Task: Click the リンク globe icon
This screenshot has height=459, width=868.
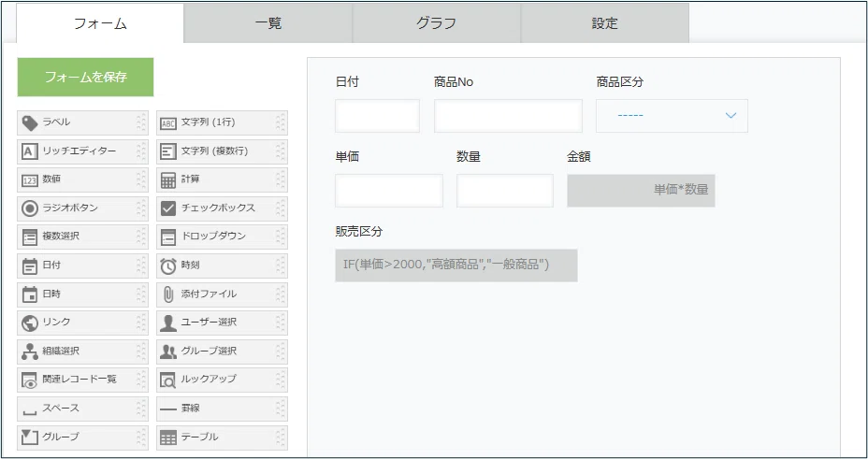Action: [x=30, y=323]
